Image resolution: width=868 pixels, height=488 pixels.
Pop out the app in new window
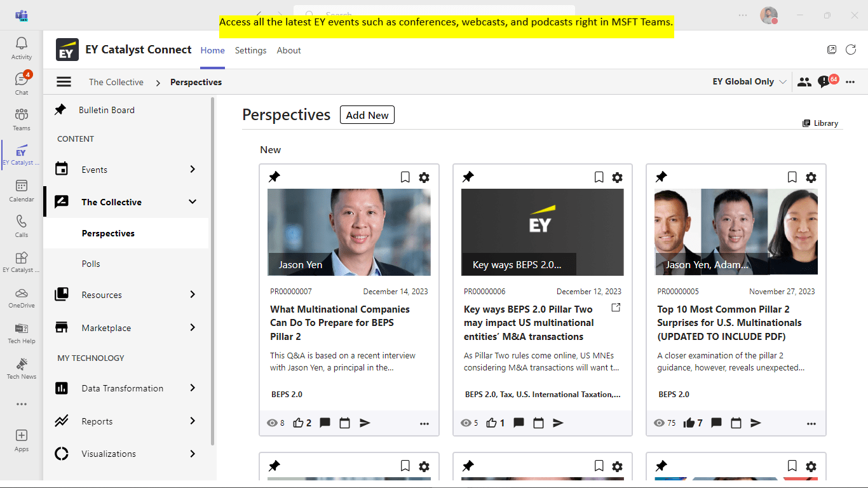[832, 50]
